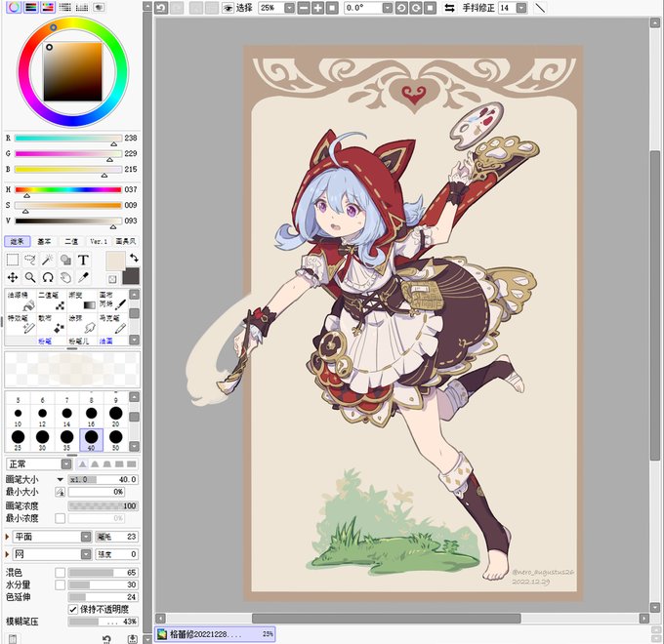Select the Text tool
The height and width of the screenshot is (644, 664).
[83, 260]
